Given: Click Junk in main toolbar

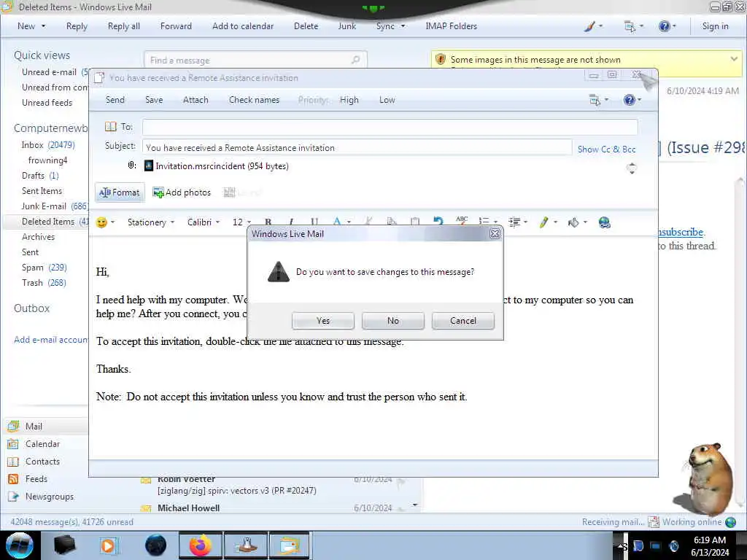Looking at the screenshot, I should pos(347,26).
